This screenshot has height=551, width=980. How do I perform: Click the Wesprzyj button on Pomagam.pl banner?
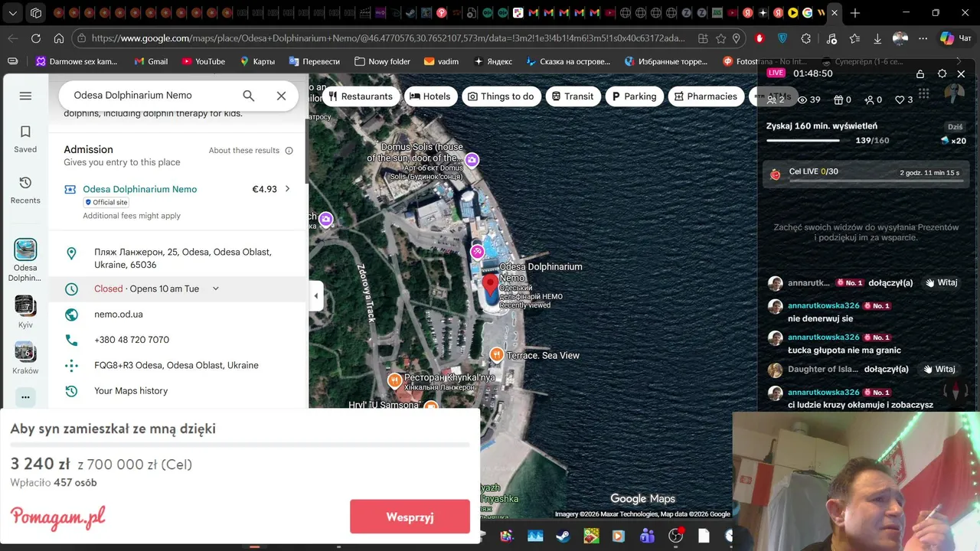(x=410, y=517)
